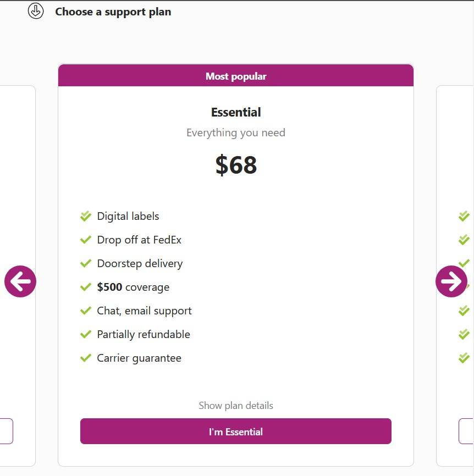Click the checkmark beside Carrier guarantee
The height and width of the screenshot is (476, 474).
(86, 358)
